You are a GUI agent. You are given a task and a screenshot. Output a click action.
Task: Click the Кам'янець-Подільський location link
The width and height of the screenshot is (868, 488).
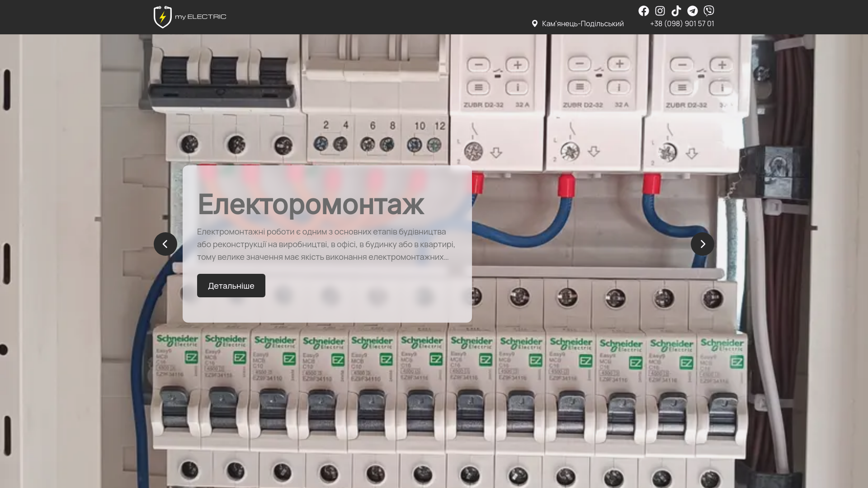click(583, 23)
